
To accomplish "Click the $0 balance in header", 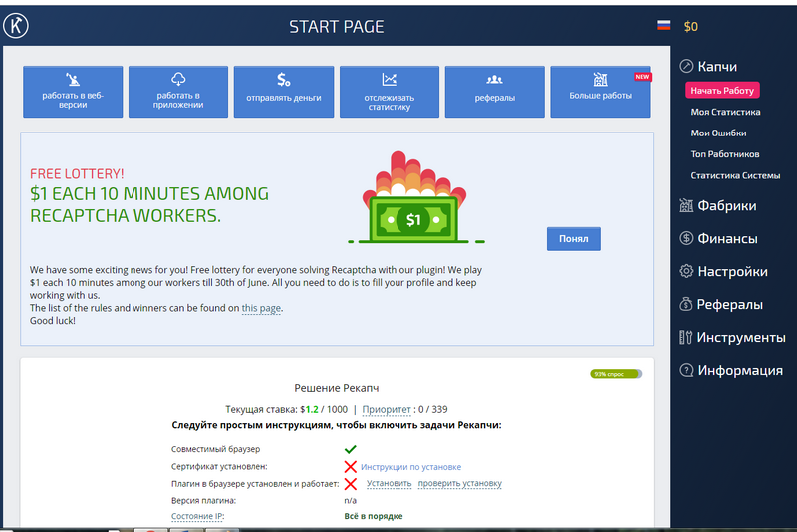I will (691, 27).
